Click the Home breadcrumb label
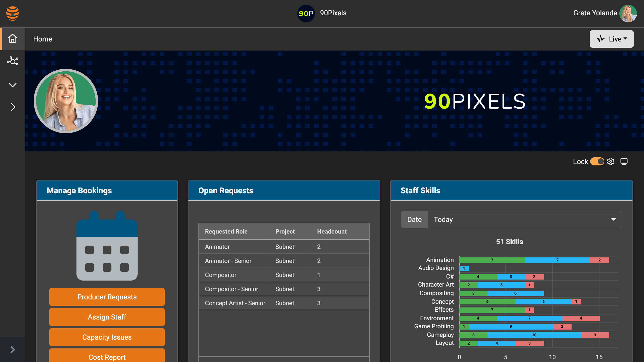The height and width of the screenshot is (362, 644). 43,39
